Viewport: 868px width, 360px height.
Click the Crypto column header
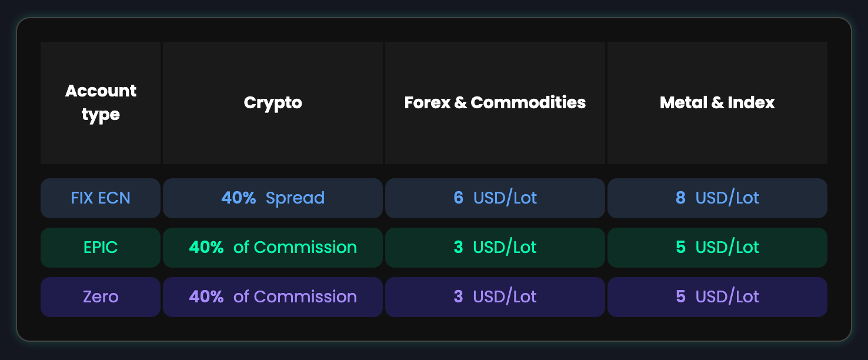pos(273,103)
